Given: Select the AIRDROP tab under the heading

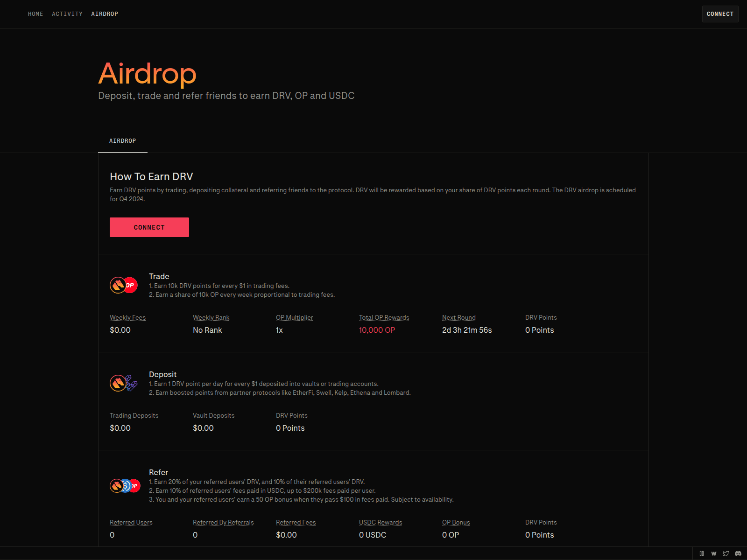Looking at the screenshot, I should pos(123,141).
